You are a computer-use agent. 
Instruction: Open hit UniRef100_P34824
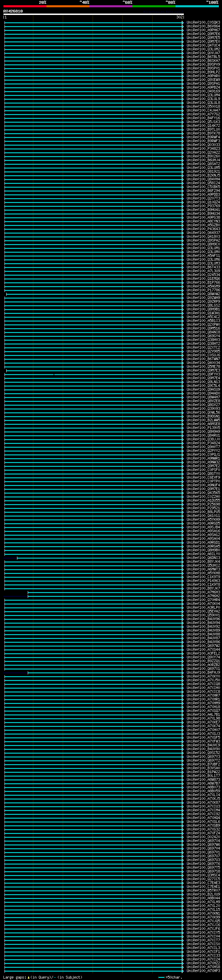[x=203, y=443]
